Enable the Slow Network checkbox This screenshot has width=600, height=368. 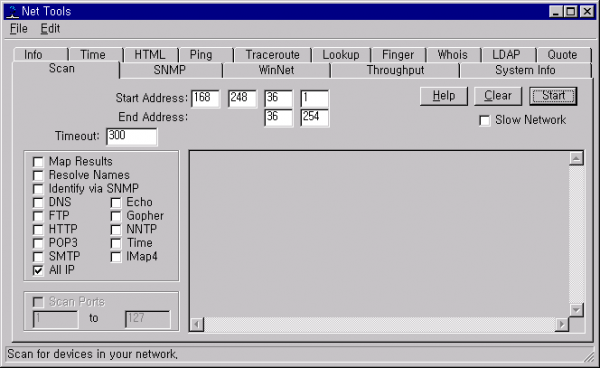484,120
